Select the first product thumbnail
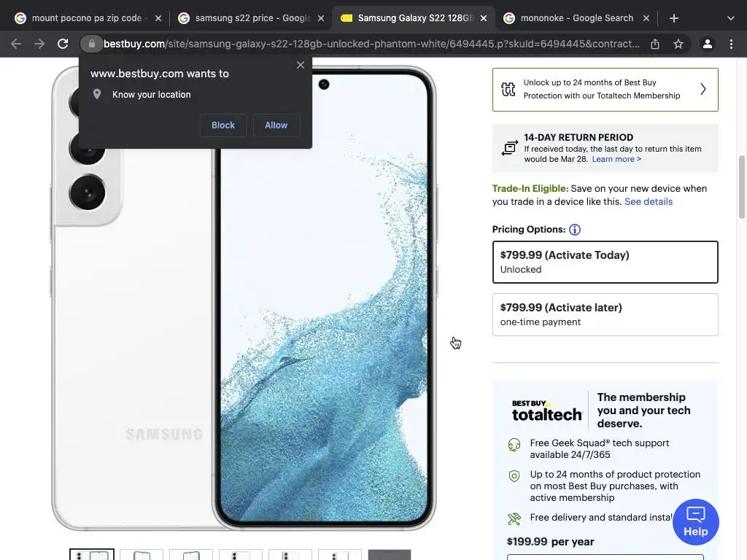The height and width of the screenshot is (560, 747). coord(92,555)
